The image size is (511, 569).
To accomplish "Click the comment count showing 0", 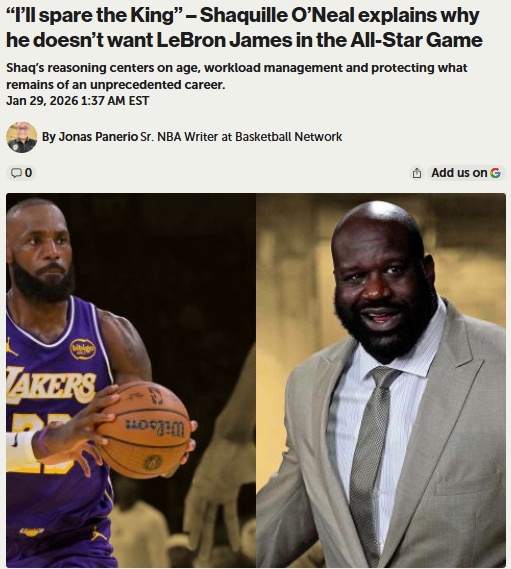I will 28,173.
